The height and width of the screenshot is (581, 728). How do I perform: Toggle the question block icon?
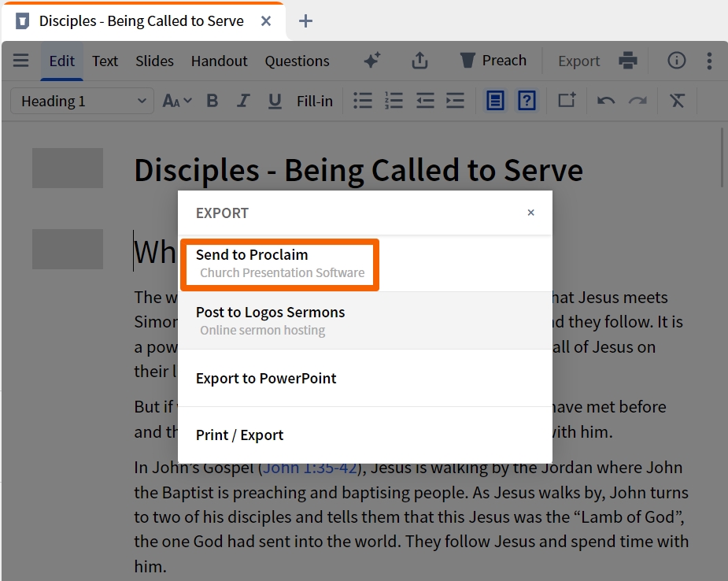[527, 100]
